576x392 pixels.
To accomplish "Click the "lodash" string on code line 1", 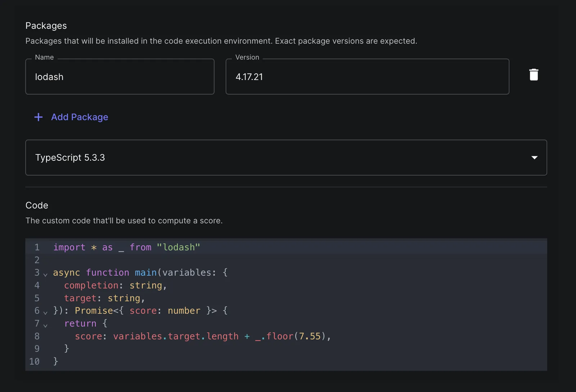I will (178, 247).
